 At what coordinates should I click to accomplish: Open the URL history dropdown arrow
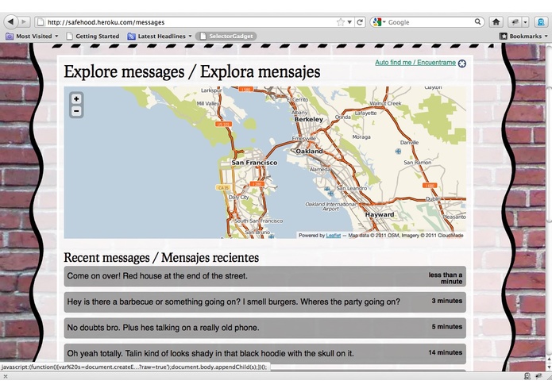point(349,22)
